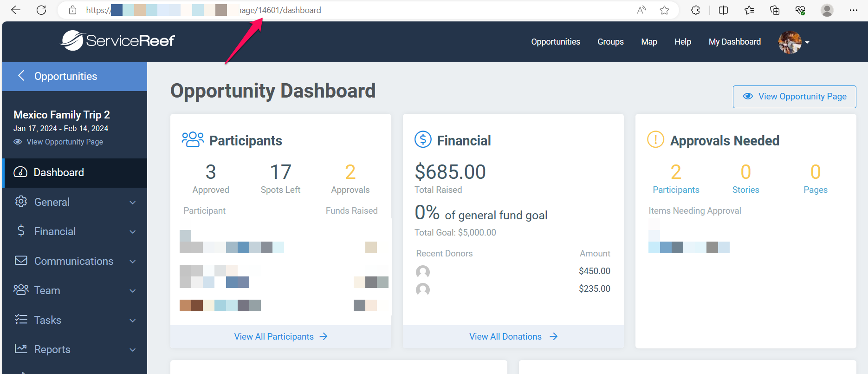Viewport: 868px width, 374px height.
Task: Click sidebar View Opportunity Page link
Action: [65, 142]
